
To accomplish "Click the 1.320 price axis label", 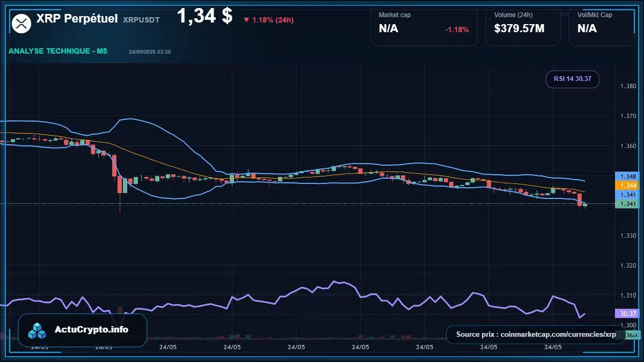I will click(628, 265).
